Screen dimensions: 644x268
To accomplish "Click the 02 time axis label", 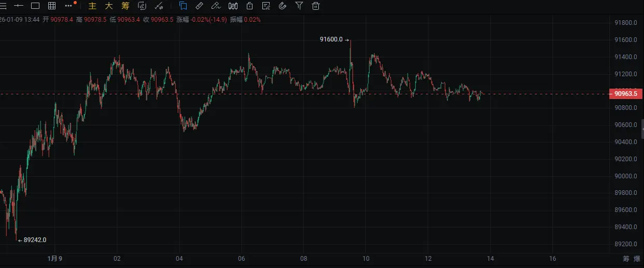I will point(117,258).
